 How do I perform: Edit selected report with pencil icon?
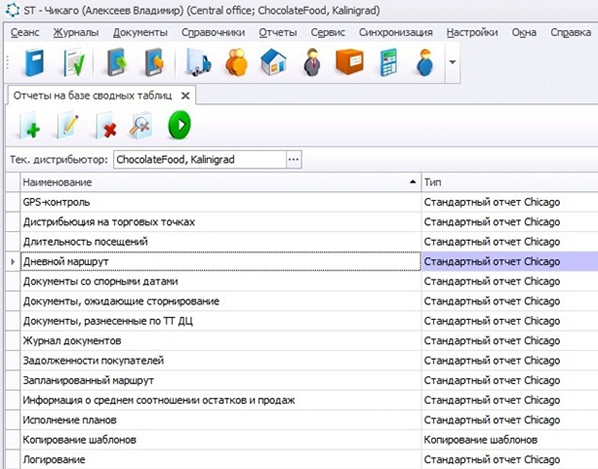pyautogui.click(x=68, y=125)
